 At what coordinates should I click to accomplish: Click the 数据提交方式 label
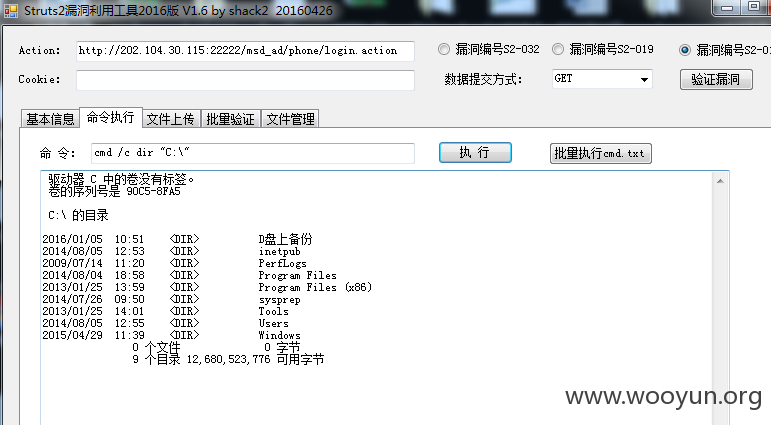483,79
